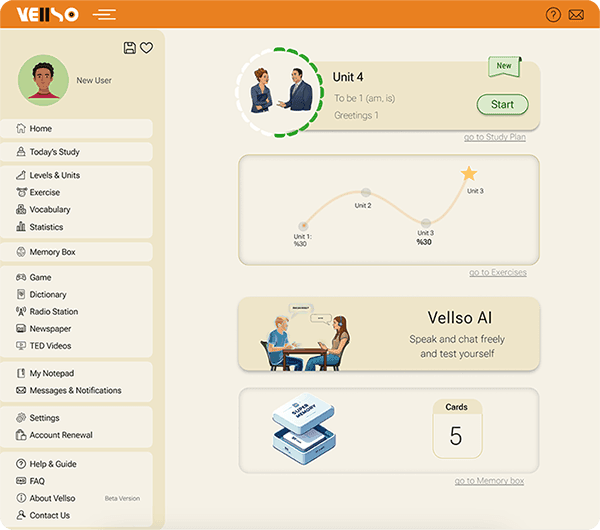The image size is (600, 530).
Task: Click the go to Memory box link
Action: [x=489, y=481]
